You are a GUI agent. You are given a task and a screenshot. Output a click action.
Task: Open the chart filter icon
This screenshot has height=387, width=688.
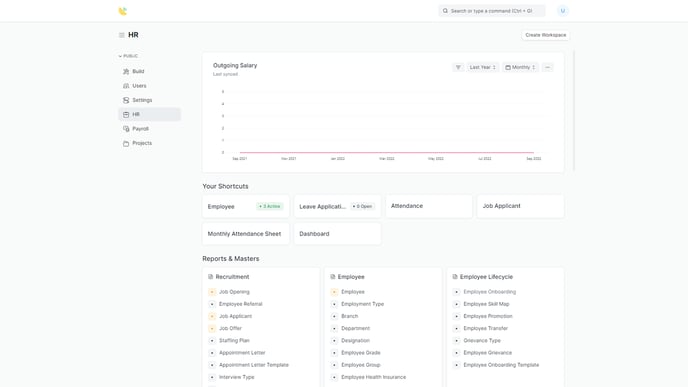[x=458, y=67]
